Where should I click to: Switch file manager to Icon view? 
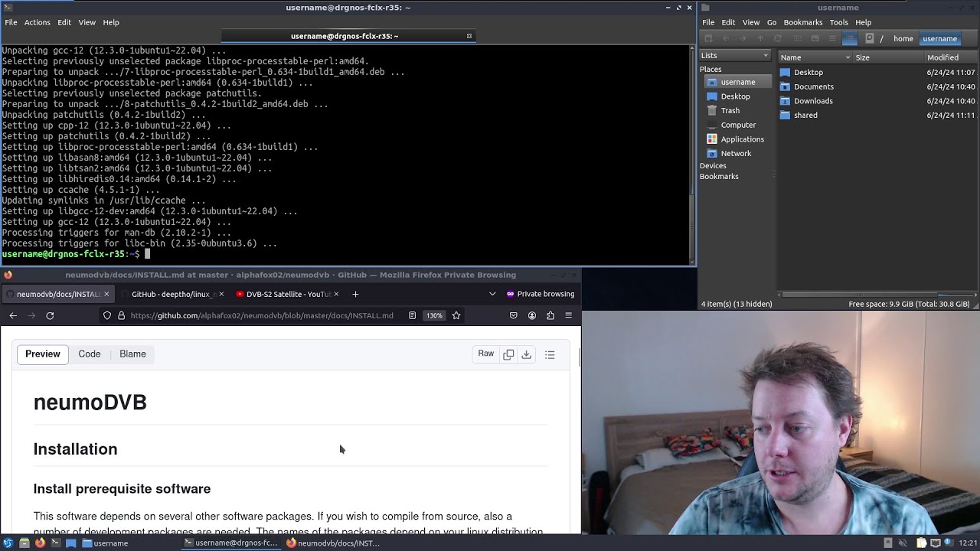click(x=798, y=38)
